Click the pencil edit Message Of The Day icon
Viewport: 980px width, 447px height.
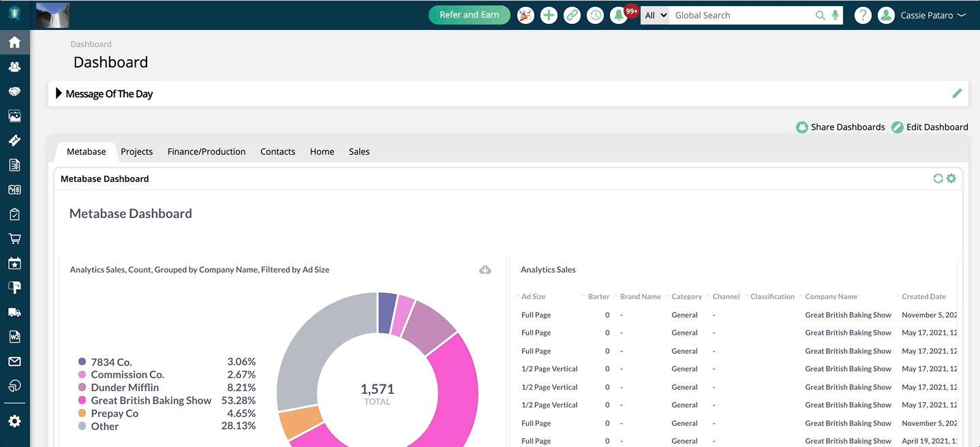coord(957,93)
